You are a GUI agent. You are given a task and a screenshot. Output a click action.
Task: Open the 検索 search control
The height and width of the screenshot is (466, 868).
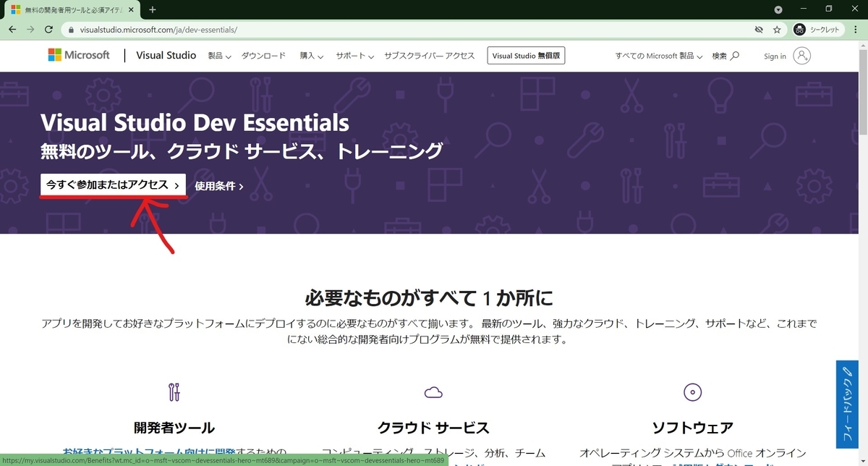coord(726,56)
